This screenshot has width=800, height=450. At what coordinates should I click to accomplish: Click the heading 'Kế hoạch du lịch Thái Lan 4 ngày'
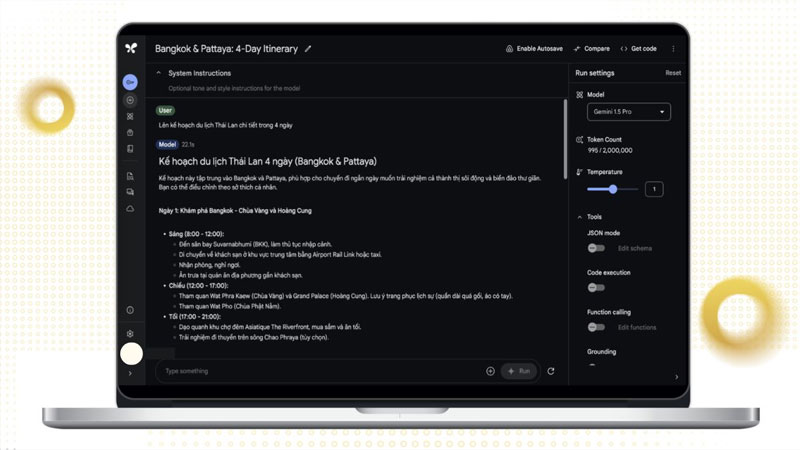(267, 161)
